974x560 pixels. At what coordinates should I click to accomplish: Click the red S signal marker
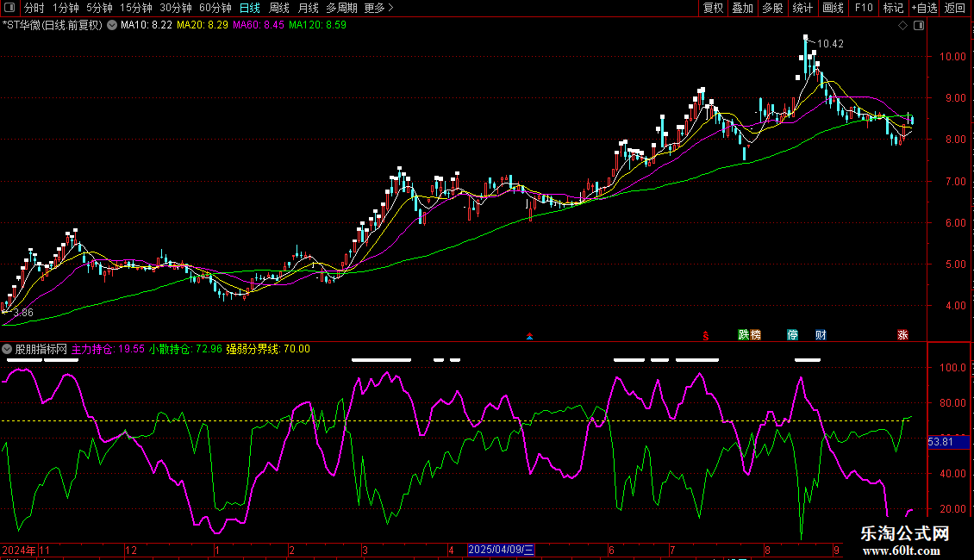coord(705,334)
